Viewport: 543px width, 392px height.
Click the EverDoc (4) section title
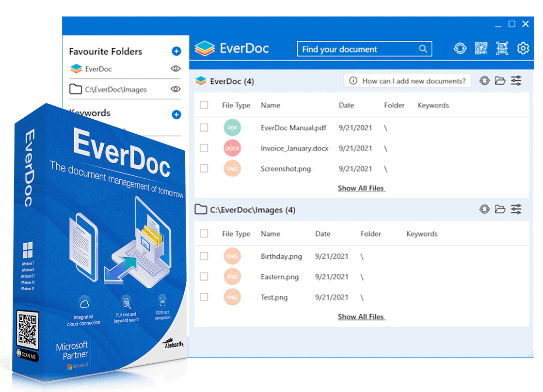(x=232, y=81)
